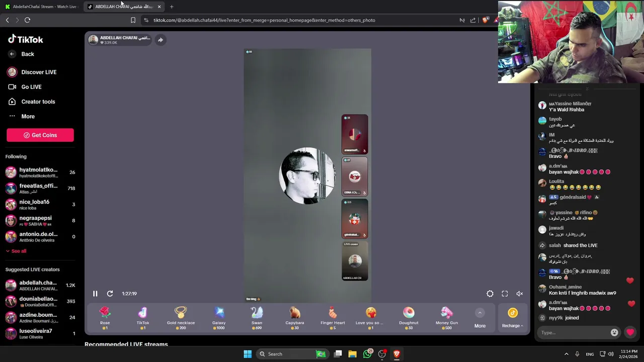The height and width of the screenshot is (362, 644).
Task: Open Windows Start menu
Action: (248, 354)
